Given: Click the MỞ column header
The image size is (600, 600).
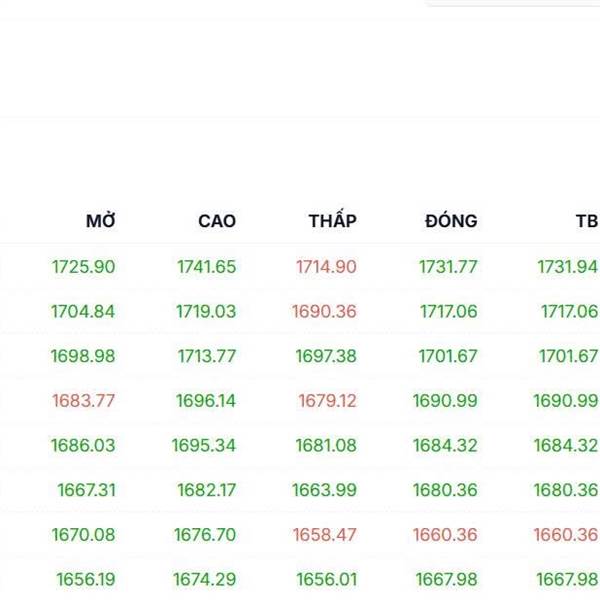Looking at the screenshot, I should [101, 221].
